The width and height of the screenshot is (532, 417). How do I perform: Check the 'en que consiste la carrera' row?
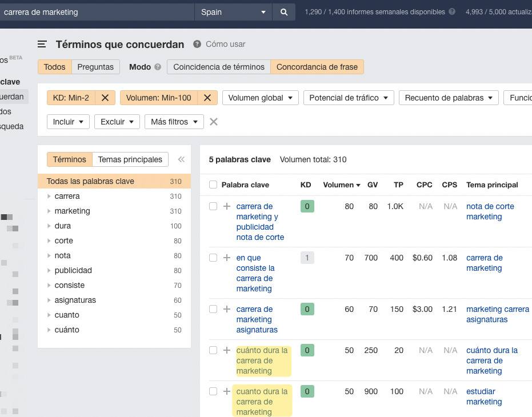213,258
